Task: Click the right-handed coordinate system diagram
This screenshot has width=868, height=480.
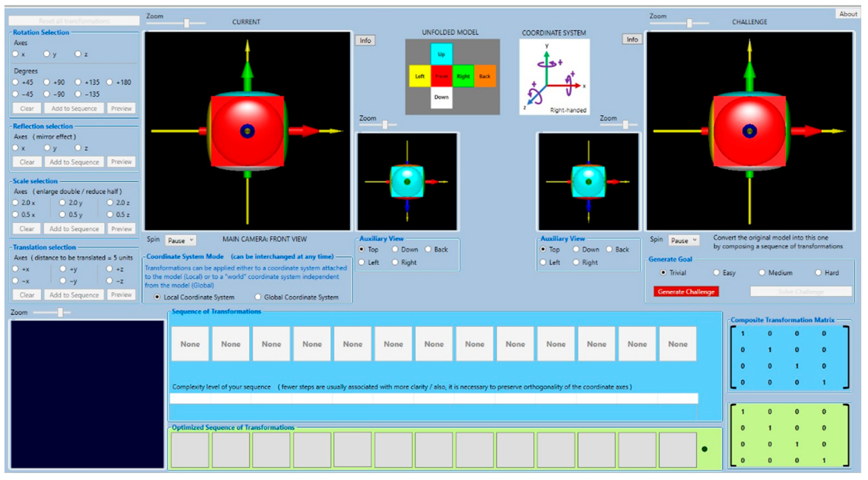Action: 554,77
